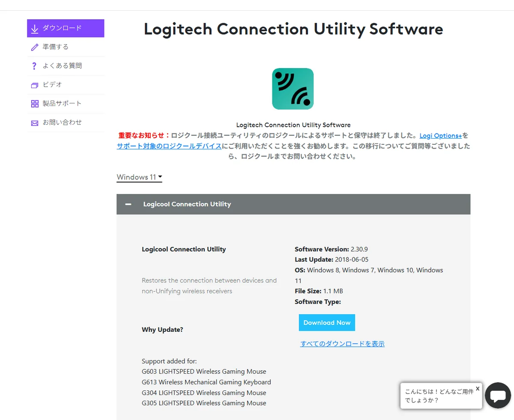Open the Logi Options+ link

440,136
